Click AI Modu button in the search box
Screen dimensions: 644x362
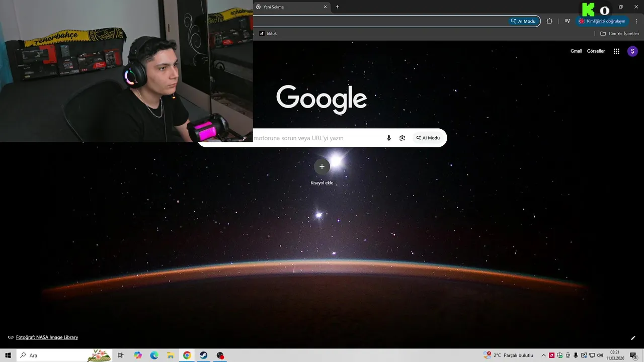tap(428, 138)
